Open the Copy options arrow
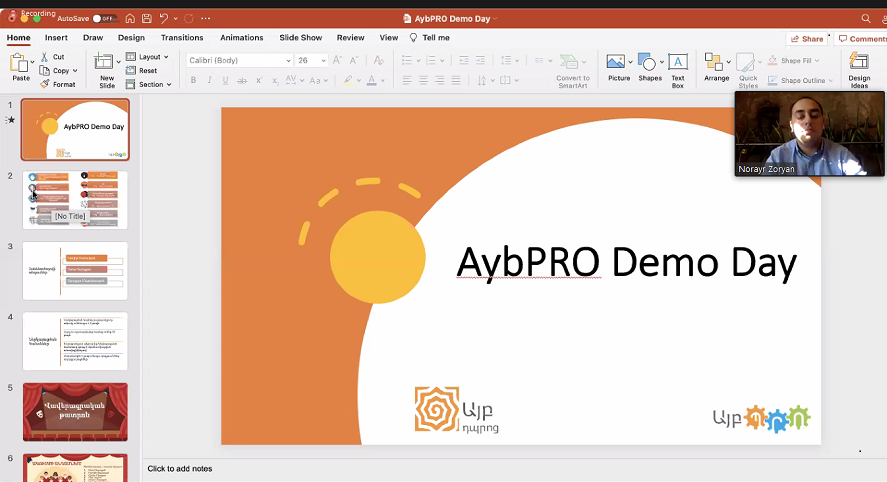Image resolution: width=887 pixels, height=482 pixels. 75,71
